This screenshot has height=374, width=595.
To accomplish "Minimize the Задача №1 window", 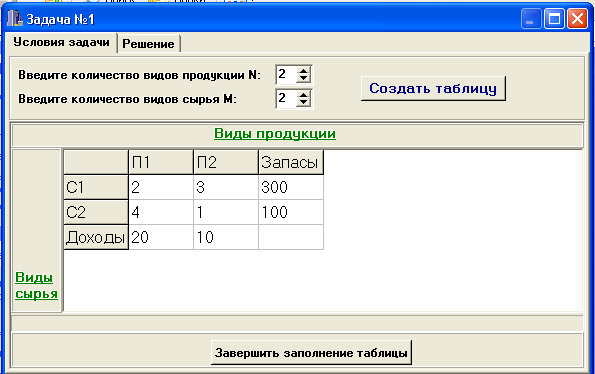I will coord(531,19).
